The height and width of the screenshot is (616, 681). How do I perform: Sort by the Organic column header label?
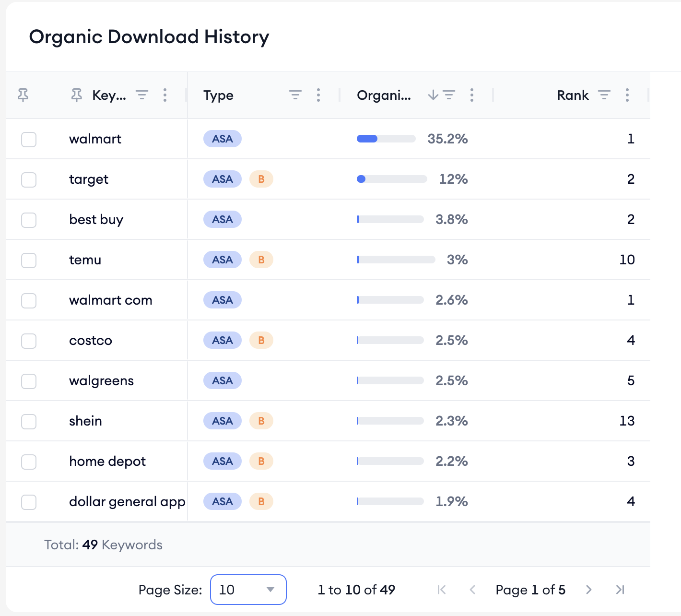click(x=384, y=95)
